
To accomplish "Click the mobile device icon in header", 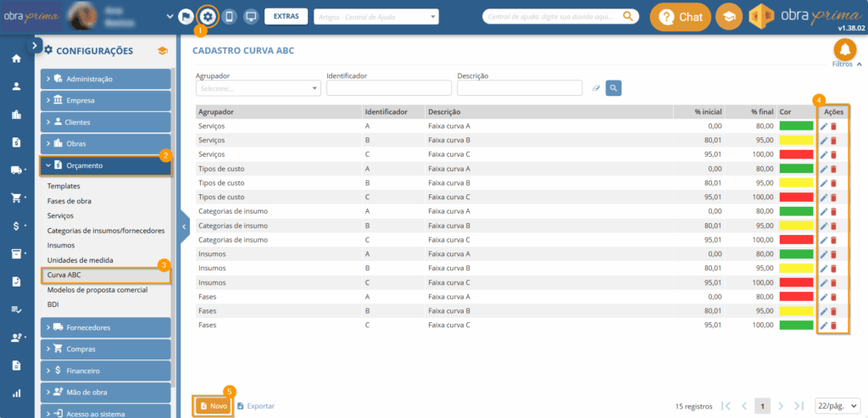I will tap(229, 16).
